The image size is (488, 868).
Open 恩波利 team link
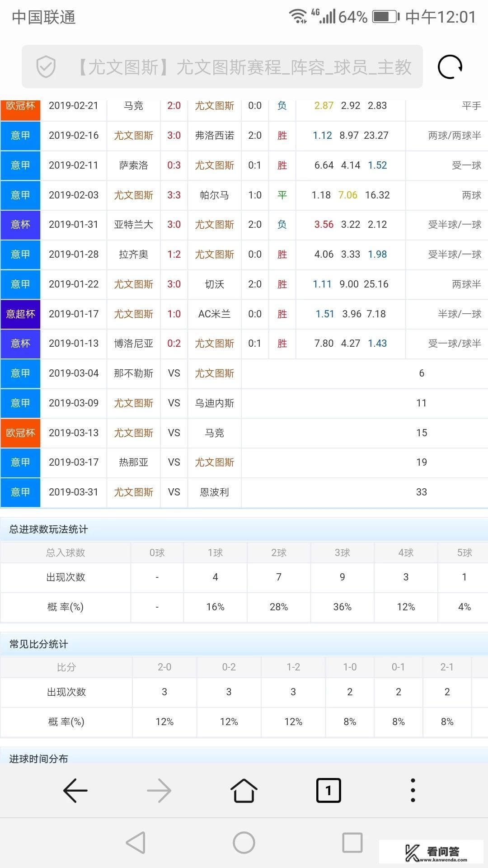[x=215, y=492]
